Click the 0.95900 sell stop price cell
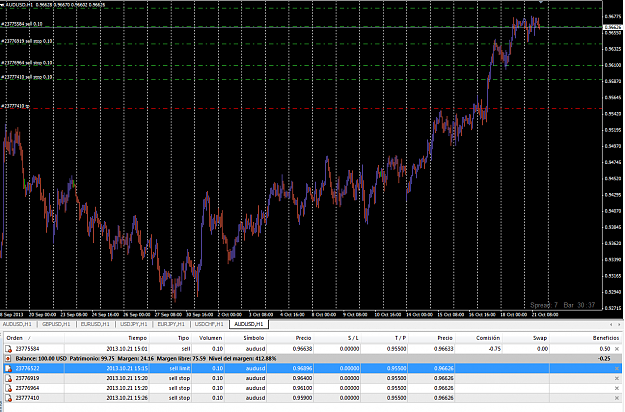Image resolution: width=625 pixels, height=412 pixels. pyautogui.click(x=302, y=398)
